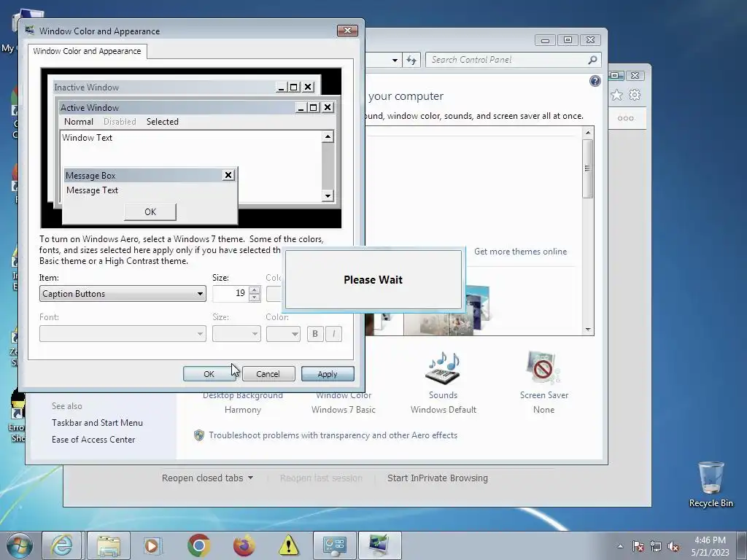Close the Message Box preview

click(228, 175)
